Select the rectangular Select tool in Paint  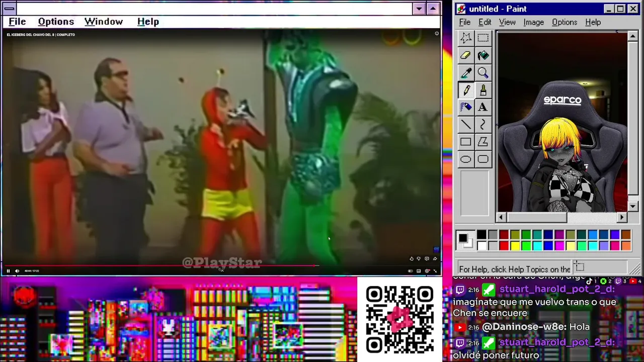483,38
